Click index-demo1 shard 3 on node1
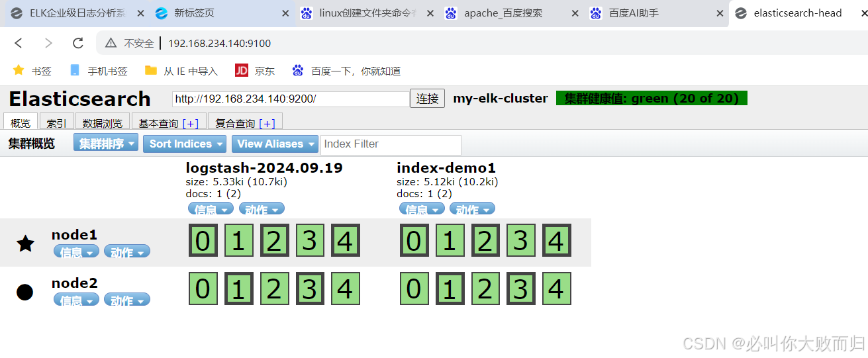Image resolution: width=868 pixels, height=358 pixels. 520,240
